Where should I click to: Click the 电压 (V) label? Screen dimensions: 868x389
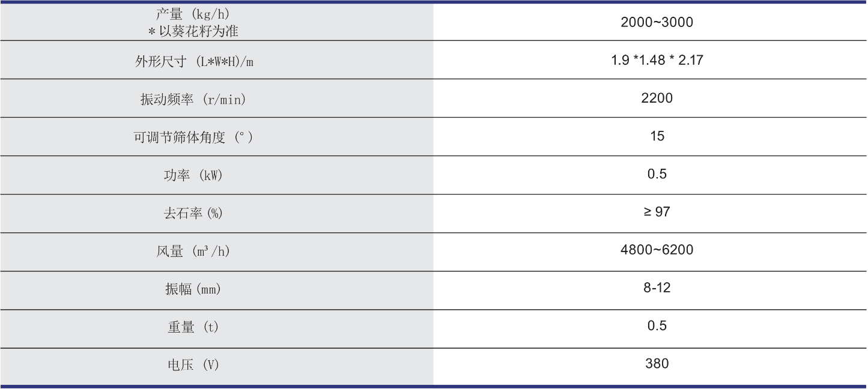click(193, 365)
